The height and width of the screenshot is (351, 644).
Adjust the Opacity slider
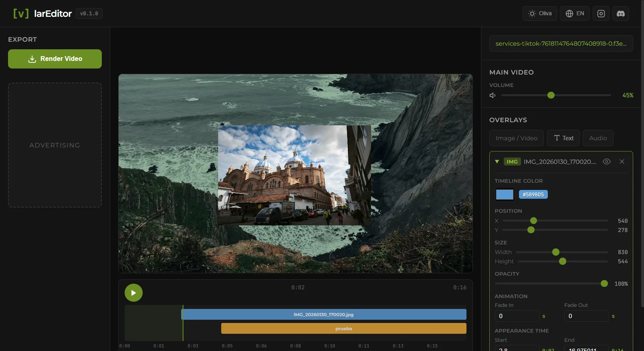[551, 284]
